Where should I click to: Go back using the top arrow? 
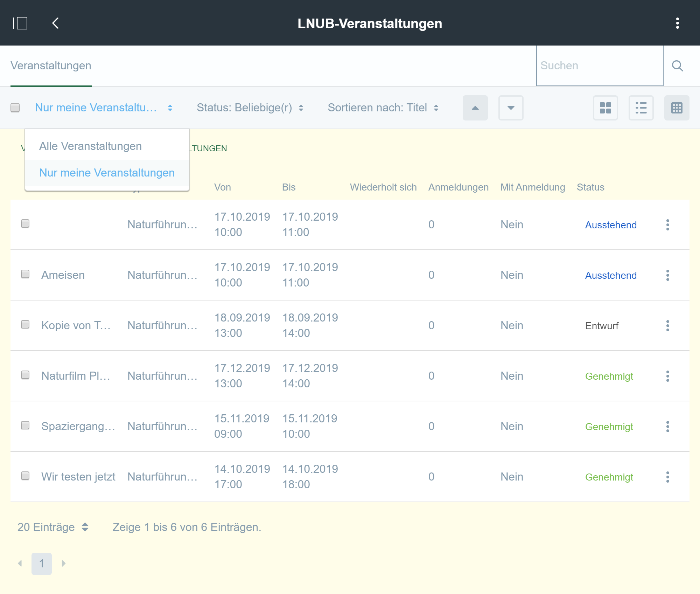[x=55, y=23]
